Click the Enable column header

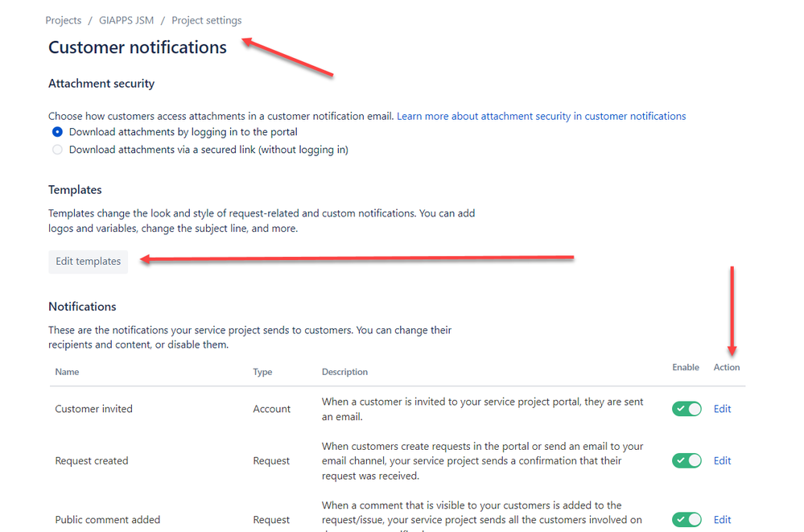click(x=686, y=367)
